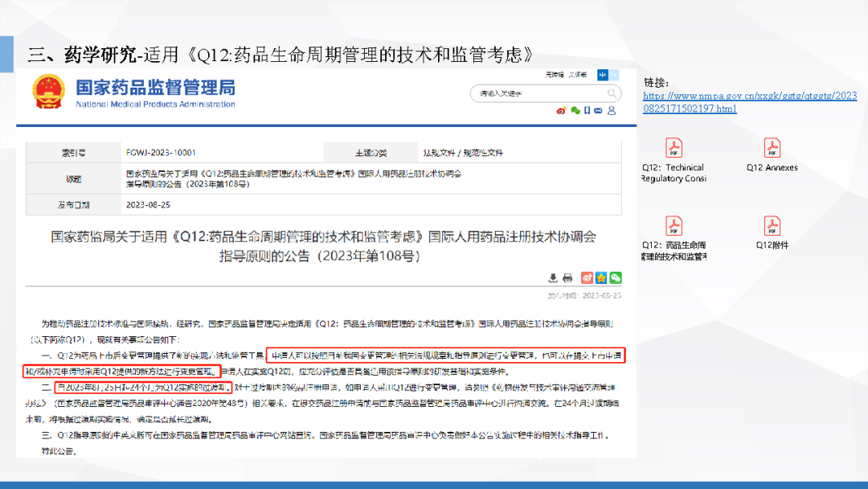Click the printer icon under the announcement title

567,277
